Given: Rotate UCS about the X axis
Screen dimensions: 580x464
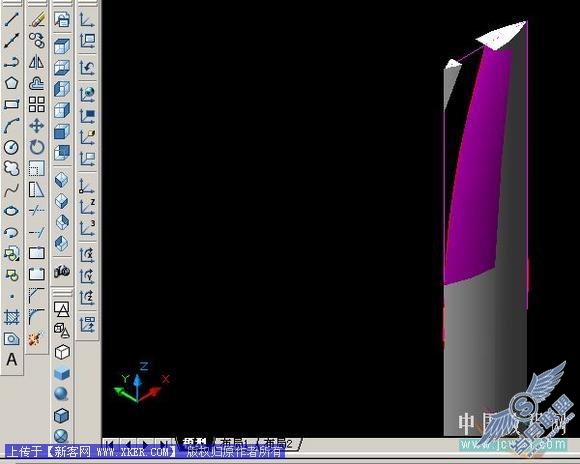Looking at the screenshot, I should 87,255.
